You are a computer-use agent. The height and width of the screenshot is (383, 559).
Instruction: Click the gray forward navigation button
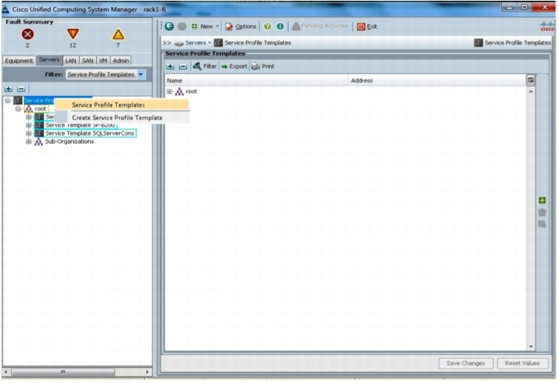pos(182,26)
